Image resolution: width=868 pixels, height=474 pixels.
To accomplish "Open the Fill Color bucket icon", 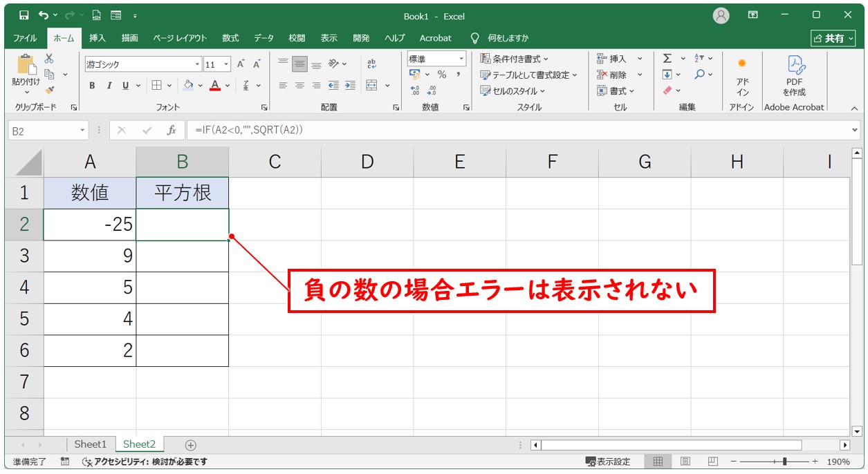I will pyautogui.click(x=189, y=86).
